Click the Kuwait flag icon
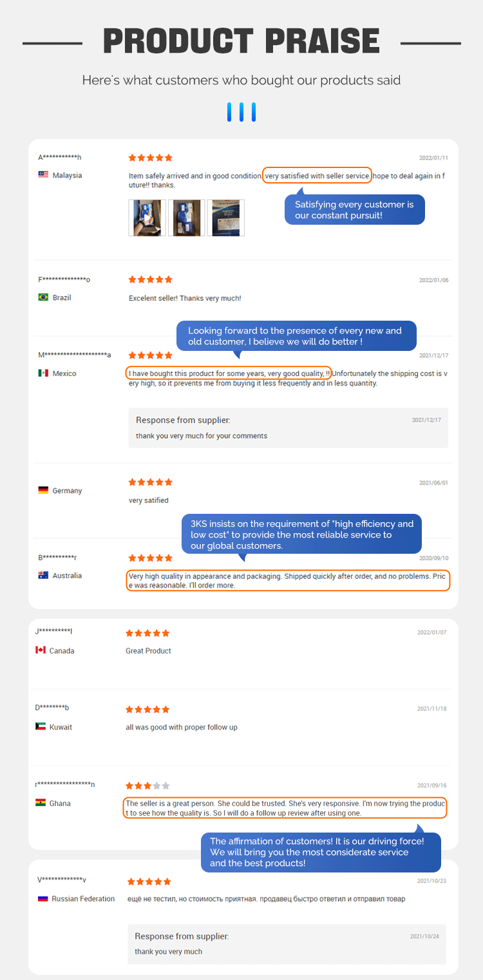 pyautogui.click(x=41, y=727)
